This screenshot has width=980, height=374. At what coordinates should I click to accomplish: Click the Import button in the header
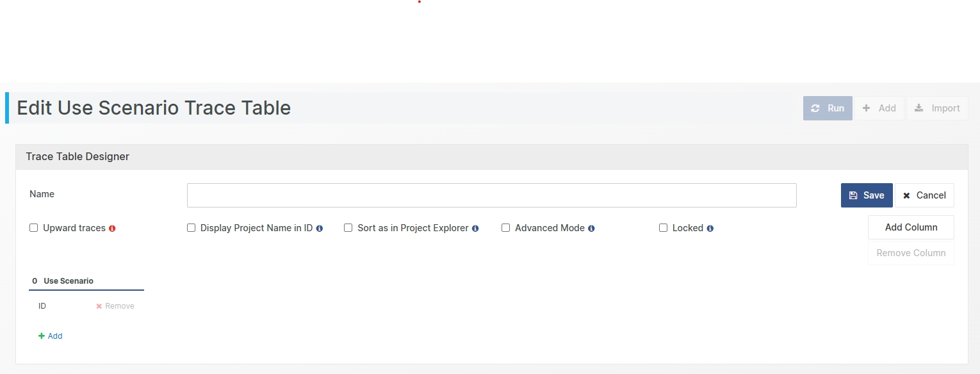coord(937,108)
